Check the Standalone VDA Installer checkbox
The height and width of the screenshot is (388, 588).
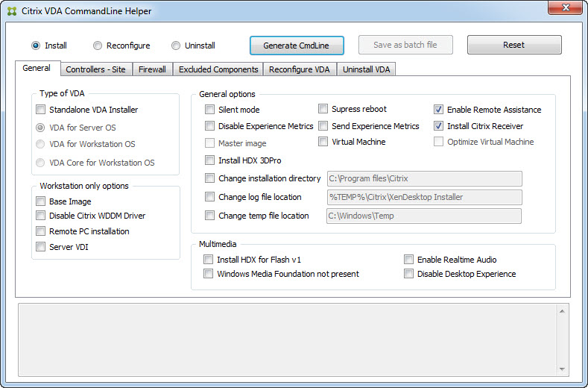pos(40,110)
